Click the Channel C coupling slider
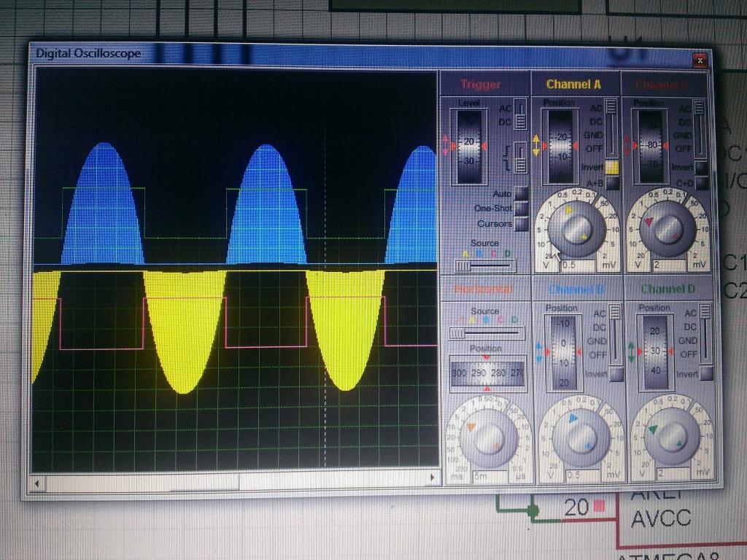The height and width of the screenshot is (560, 747). (699, 128)
